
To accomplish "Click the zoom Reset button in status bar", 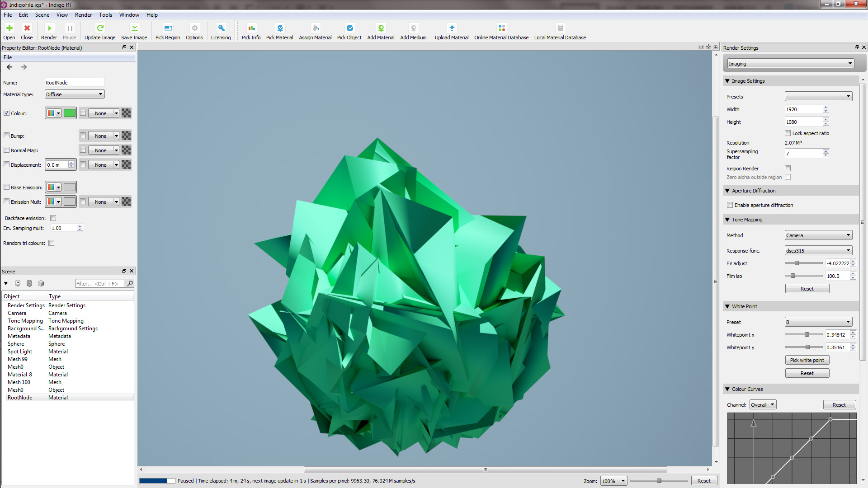I will (x=704, y=481).
